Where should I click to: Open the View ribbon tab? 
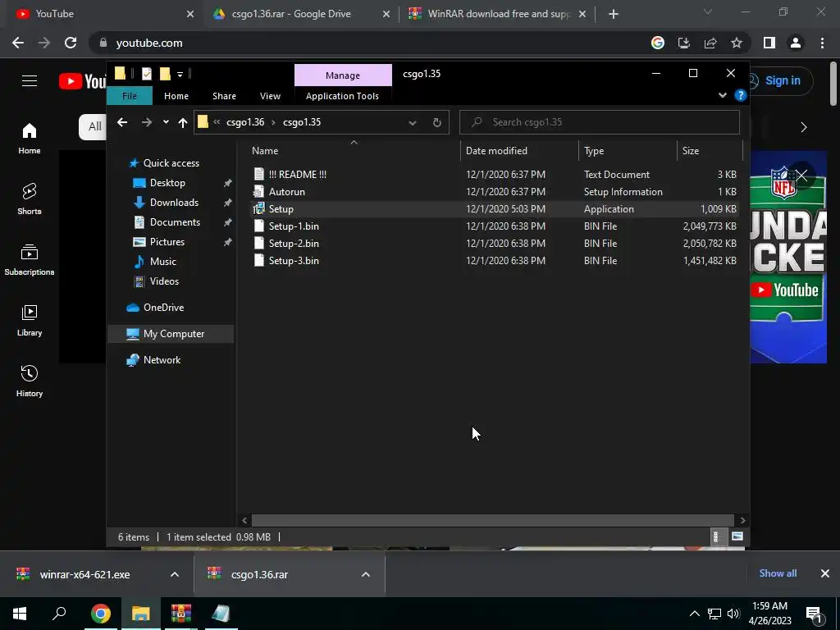(270, 96)
